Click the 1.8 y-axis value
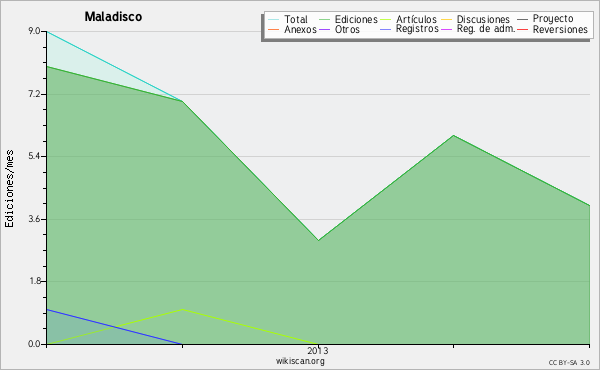 coord(34,281)
